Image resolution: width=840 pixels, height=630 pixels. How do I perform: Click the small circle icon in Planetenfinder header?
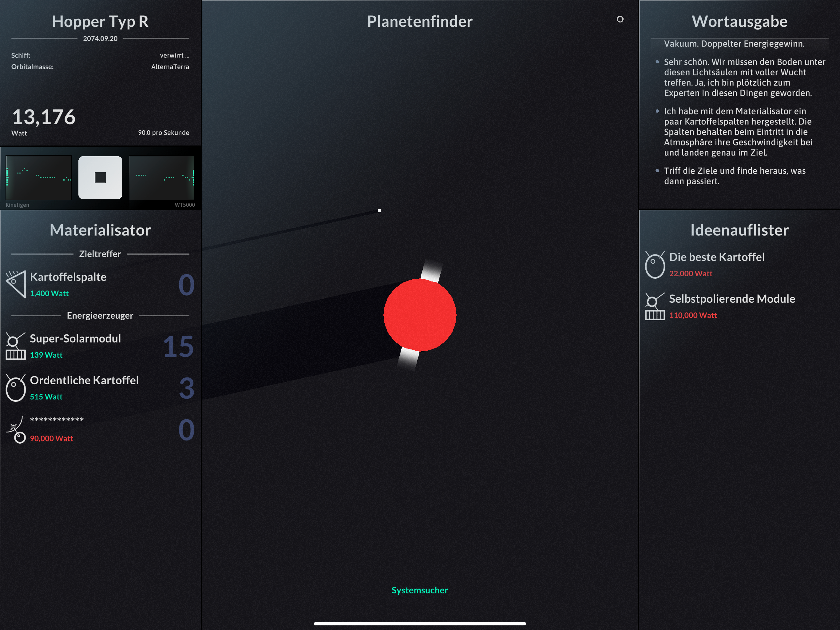click(x=620, y=19)
